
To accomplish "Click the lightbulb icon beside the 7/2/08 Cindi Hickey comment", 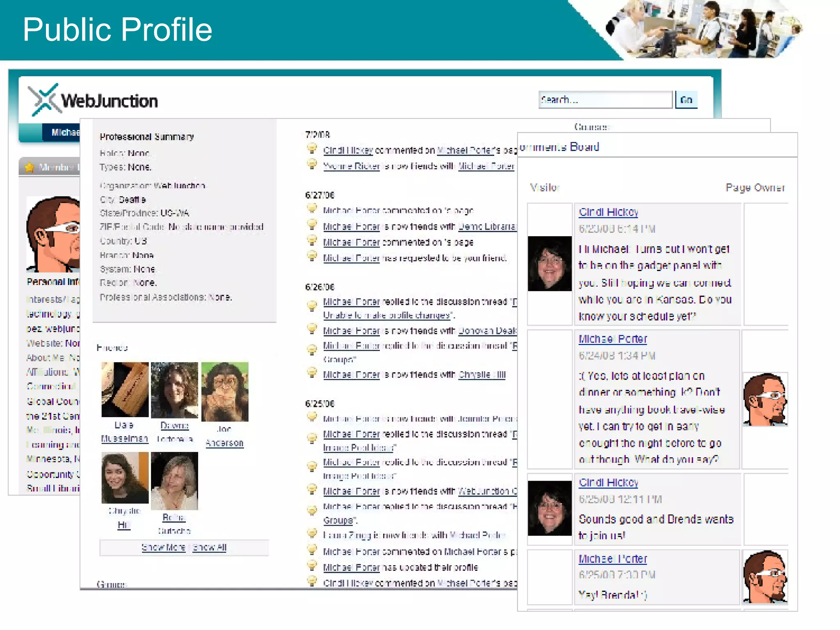I will tap(312, 148).
